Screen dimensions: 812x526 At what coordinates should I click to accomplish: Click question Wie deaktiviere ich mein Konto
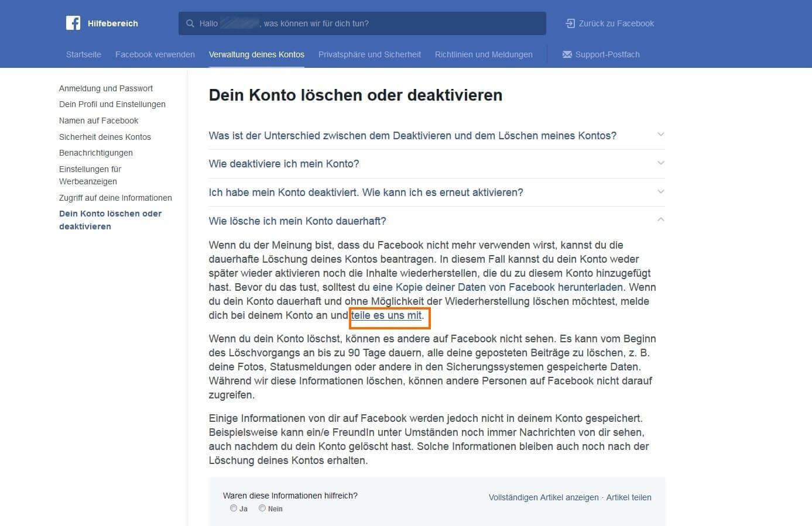point(284,164)
